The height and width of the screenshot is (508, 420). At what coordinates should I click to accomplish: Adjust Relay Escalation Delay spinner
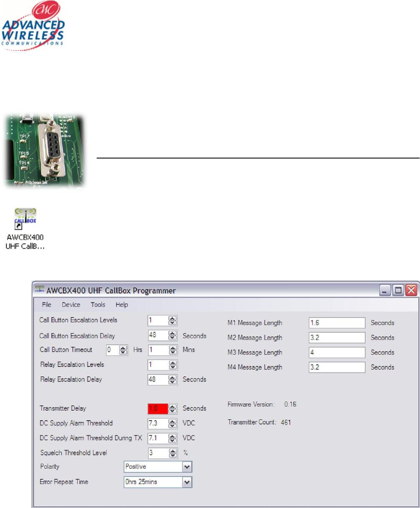[173, 380]
